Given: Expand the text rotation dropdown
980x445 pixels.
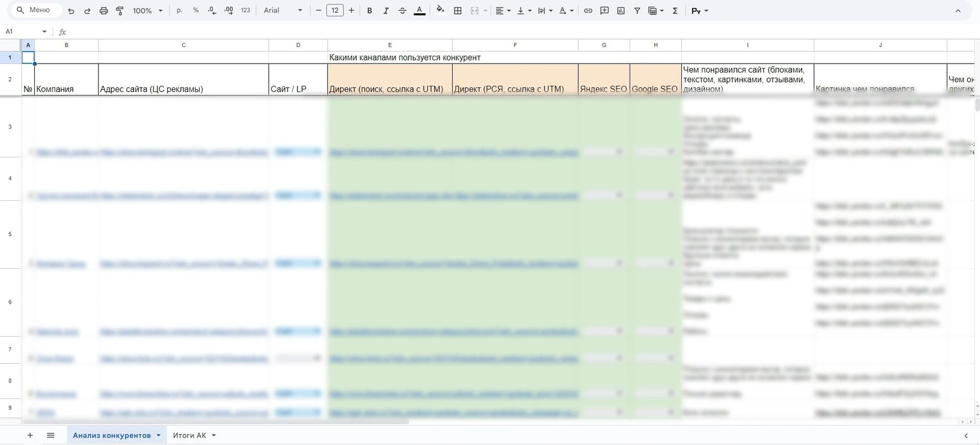Looking at the screenshot, I should (x=566, y=10).
